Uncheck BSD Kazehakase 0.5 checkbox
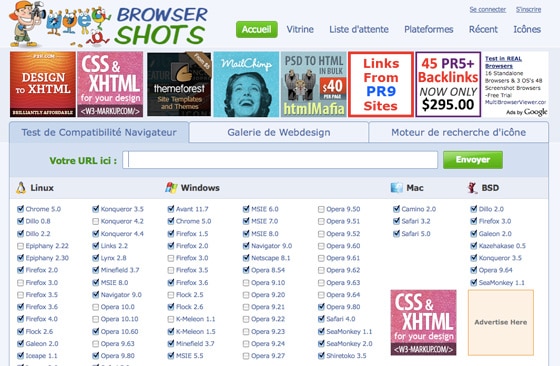The height and width of the screenshot is (366, 560). click(x=474, y=246)
